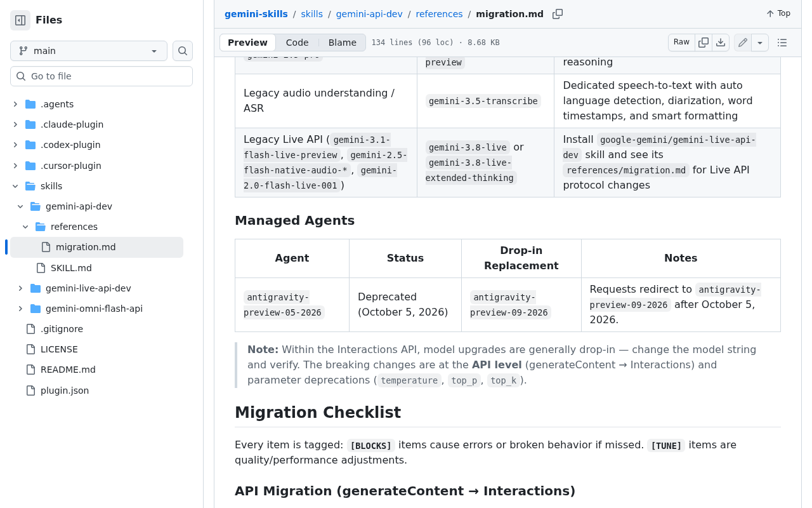The width and height of the screenshot is (812, 508).
Task: Click the plugin.json file icon
Action: 30,391
